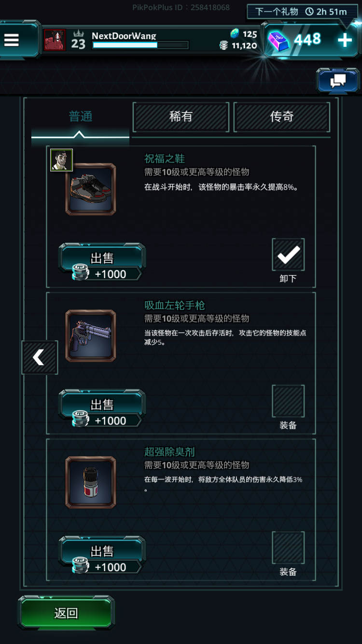
Task: Tap the player avatar portrait
Action: pos(55,40)
